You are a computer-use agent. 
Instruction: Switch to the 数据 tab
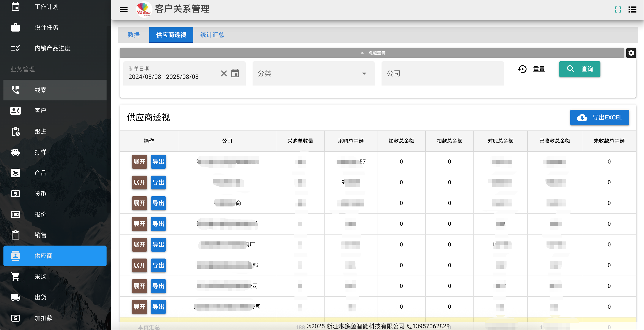[134, 35]
